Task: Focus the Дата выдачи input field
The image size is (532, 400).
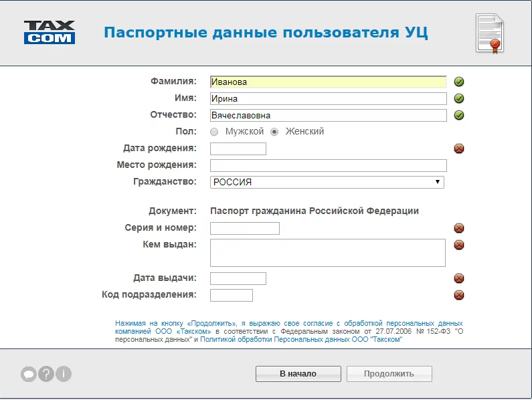Action: click(238, 278)
